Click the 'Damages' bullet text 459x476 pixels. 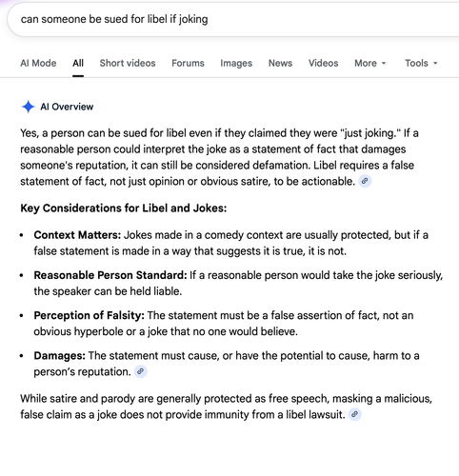pyautogui.click(x=60, y=356)
